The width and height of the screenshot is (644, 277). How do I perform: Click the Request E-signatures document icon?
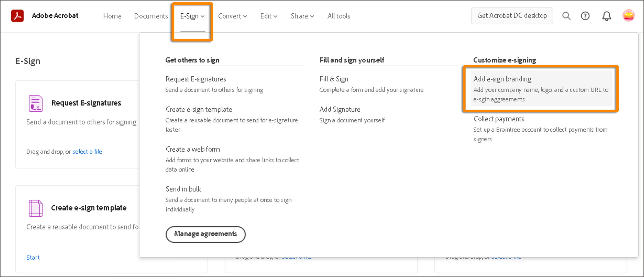pyautogui.click(x=35, y=103)
